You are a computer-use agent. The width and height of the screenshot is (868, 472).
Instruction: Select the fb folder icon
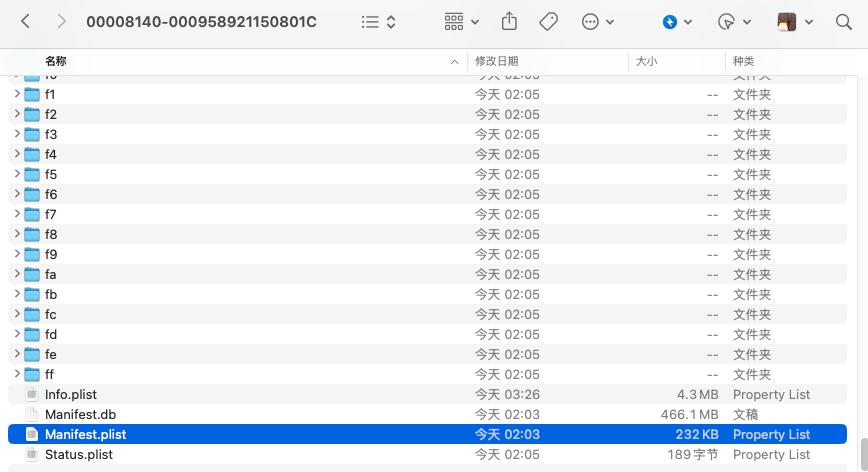(32, 294)
